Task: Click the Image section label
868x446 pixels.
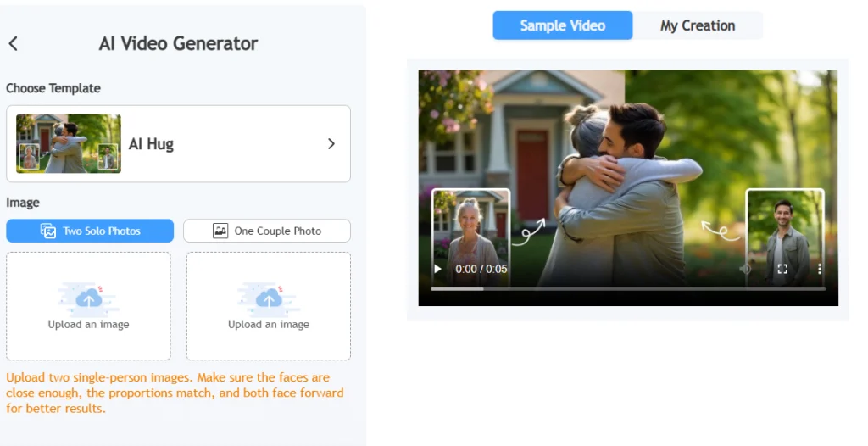Action: point(23,203)
